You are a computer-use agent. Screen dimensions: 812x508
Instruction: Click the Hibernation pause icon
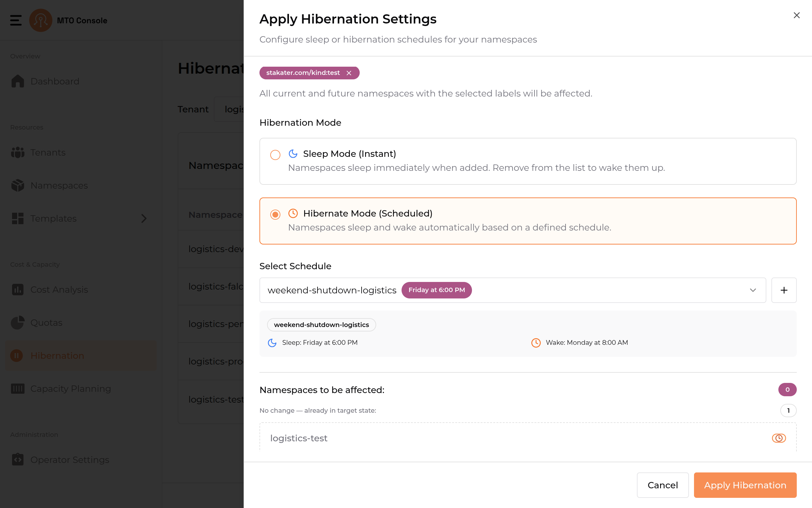[x=16, y=356]
